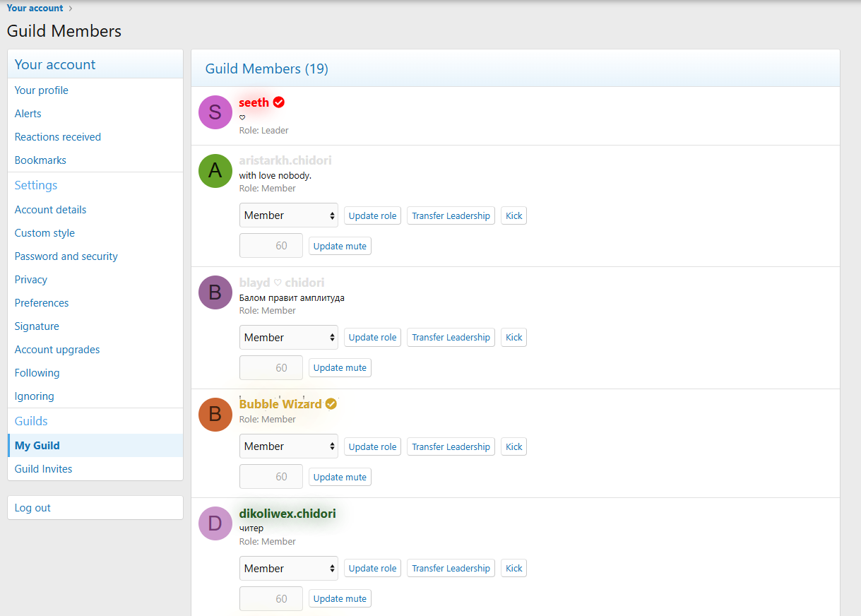Screen dimensions: 861x616
Task: Open dikoliwex.chidori username link
Action: (287, 514)
